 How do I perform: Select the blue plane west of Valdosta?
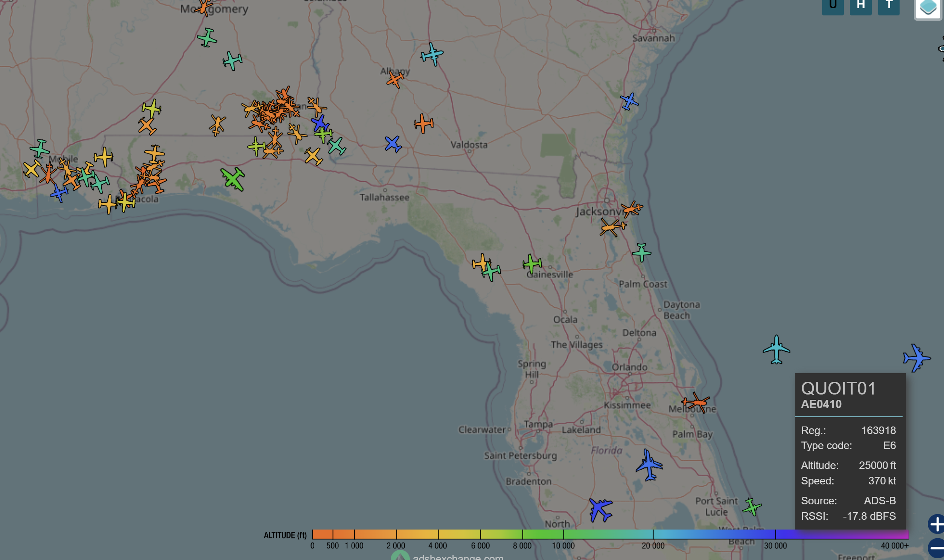point(393,144)
